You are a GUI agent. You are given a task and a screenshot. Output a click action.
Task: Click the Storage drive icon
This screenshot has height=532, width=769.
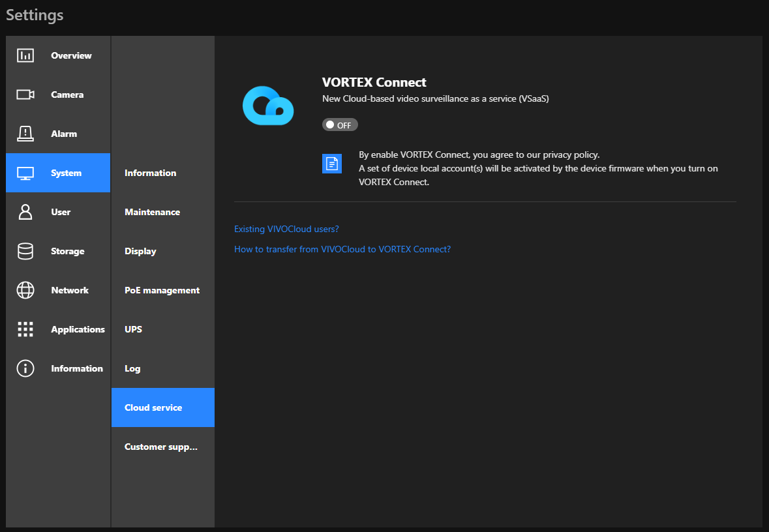point(25,251)
